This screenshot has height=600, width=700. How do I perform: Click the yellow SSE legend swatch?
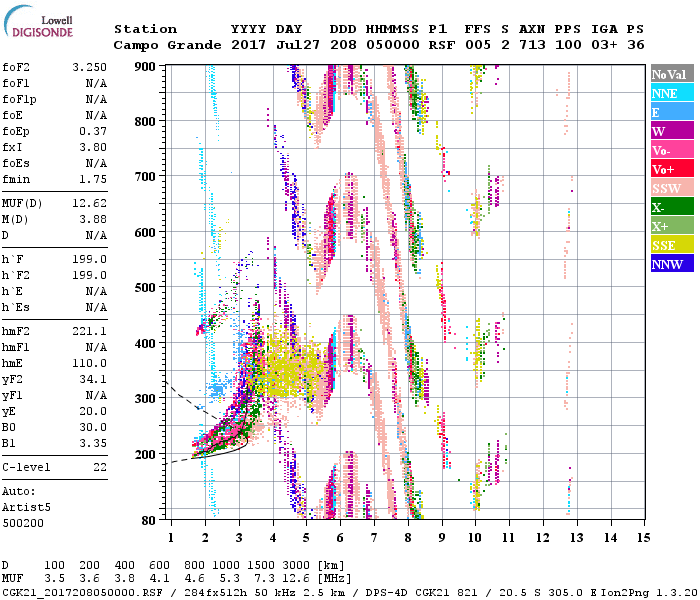click(672, 245)
